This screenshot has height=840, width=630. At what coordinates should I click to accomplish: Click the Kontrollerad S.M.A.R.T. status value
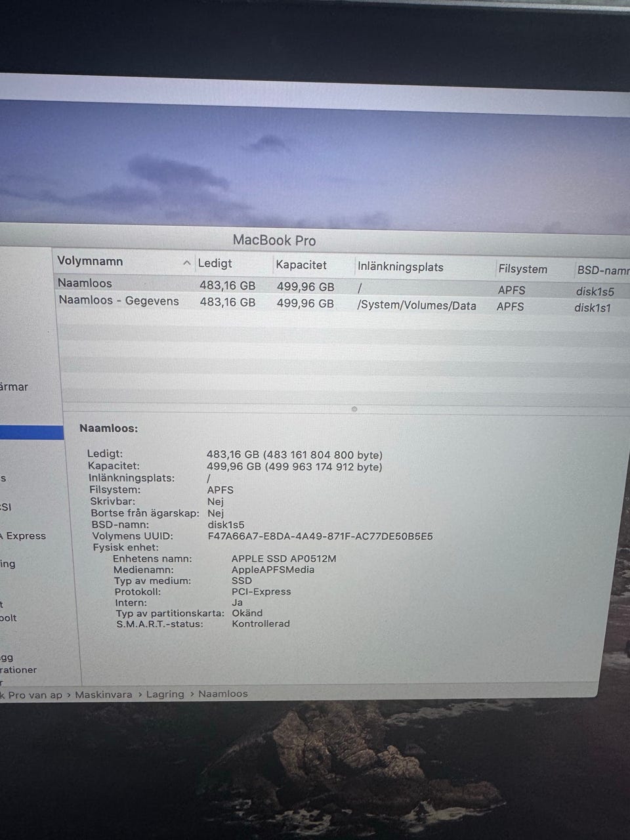click(261, 623)
